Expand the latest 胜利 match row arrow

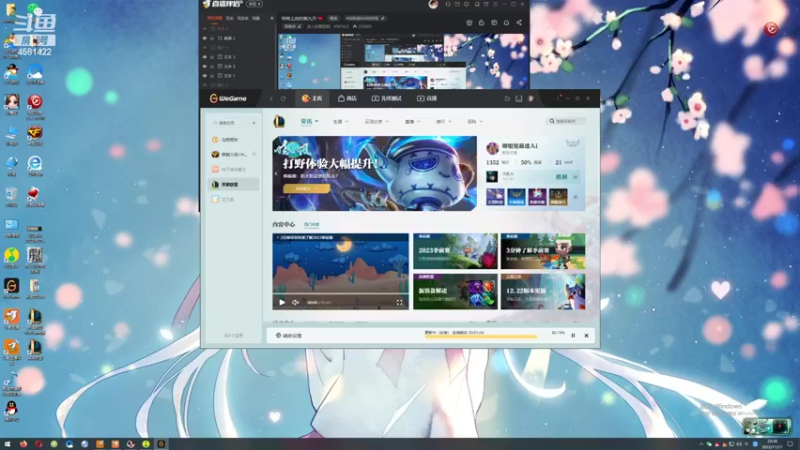pyautogui.click(x=576, y=177)
